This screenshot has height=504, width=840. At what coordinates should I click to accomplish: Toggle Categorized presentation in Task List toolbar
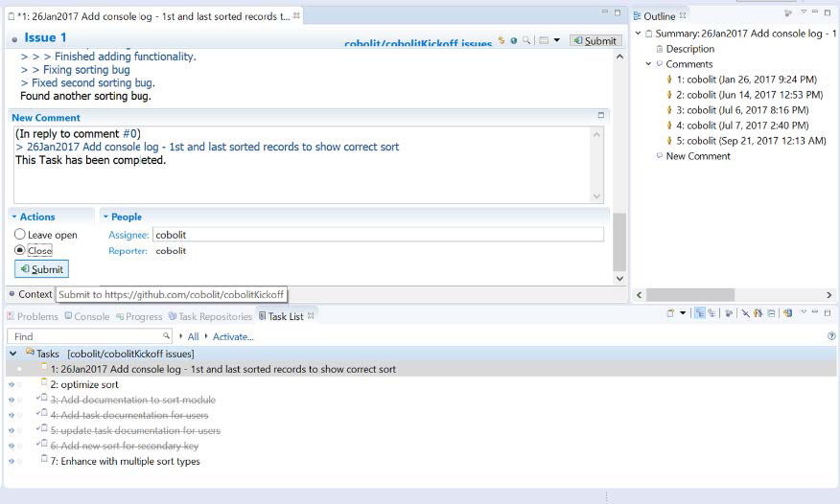coord(700,313)
